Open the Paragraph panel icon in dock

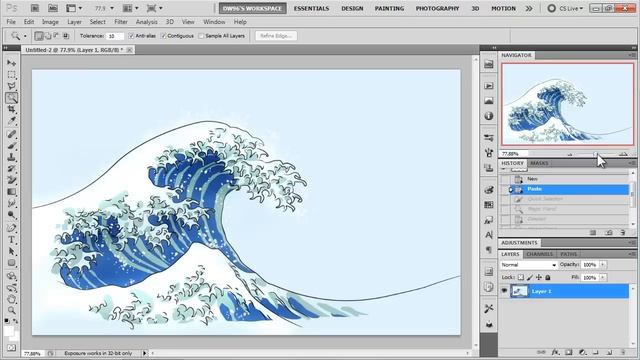[x=489, y=250]
